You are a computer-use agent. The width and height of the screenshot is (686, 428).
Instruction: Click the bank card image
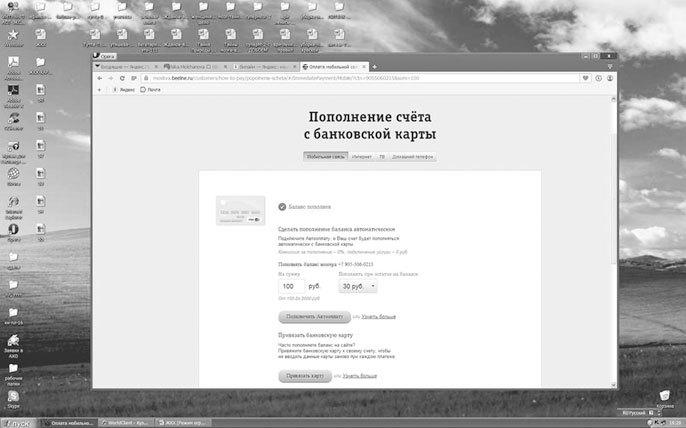[240, 210]
